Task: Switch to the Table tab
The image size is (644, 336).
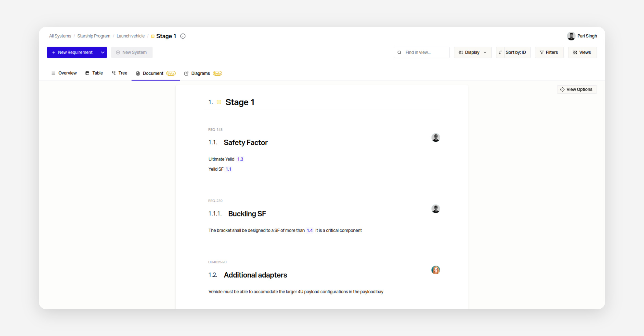Action: pyautogui.click(x=94, y=73)
